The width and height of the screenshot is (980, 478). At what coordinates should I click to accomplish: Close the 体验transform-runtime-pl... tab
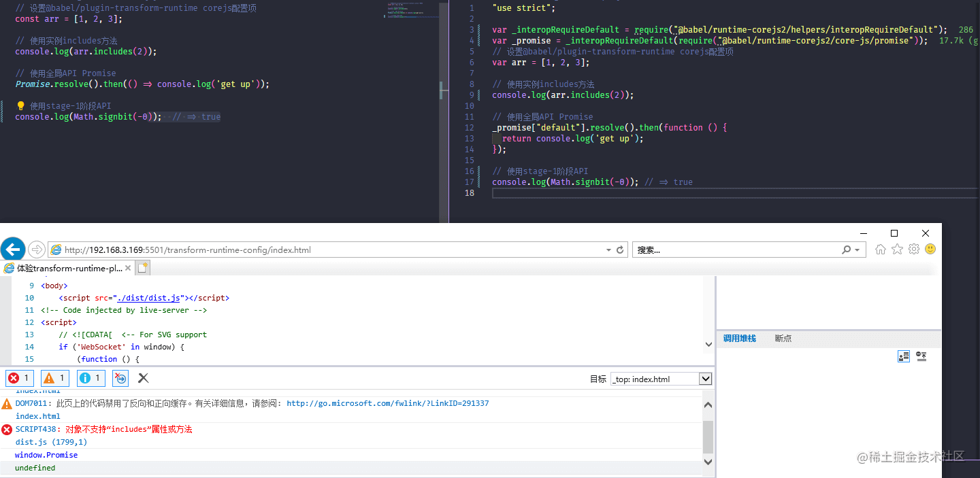coord(129,268)
